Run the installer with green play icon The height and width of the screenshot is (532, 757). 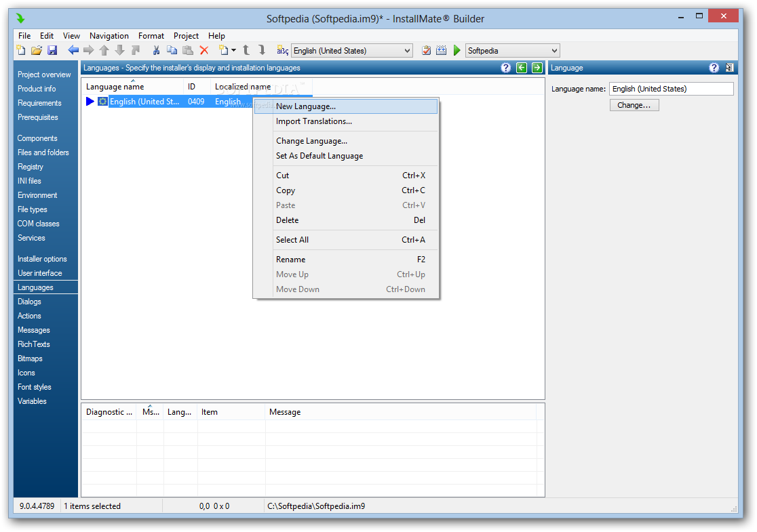(457, 50)
